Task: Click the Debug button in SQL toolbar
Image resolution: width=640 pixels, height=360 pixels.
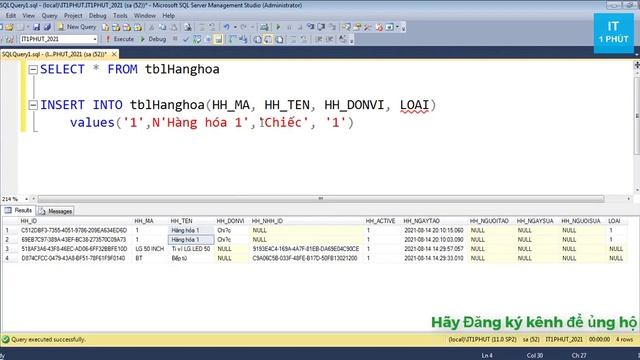Action: (x=153, y=39)
